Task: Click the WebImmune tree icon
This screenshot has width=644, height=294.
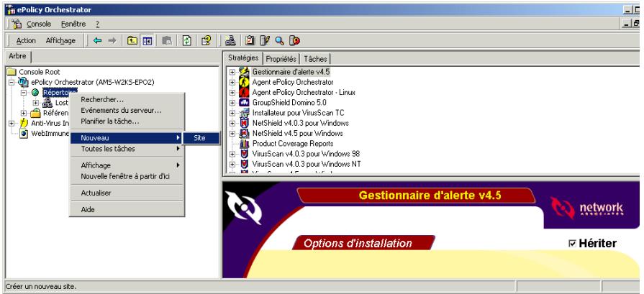Action: 24,133
